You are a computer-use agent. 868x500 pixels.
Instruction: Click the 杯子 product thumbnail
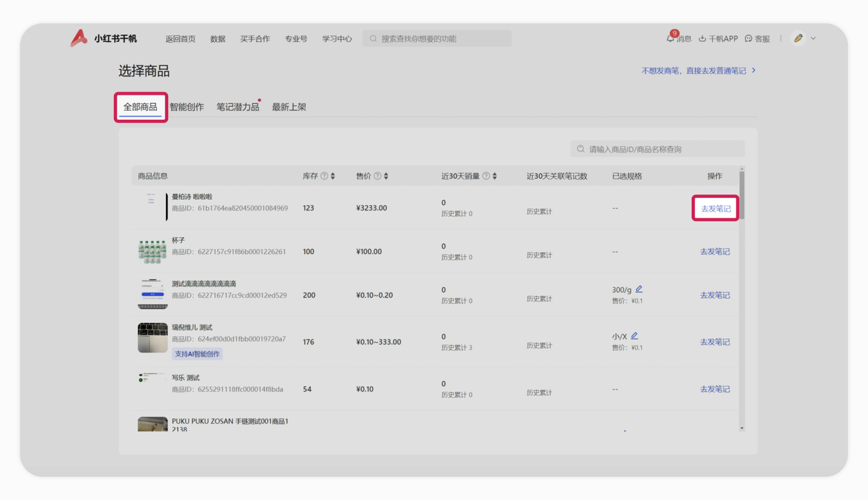153,251
